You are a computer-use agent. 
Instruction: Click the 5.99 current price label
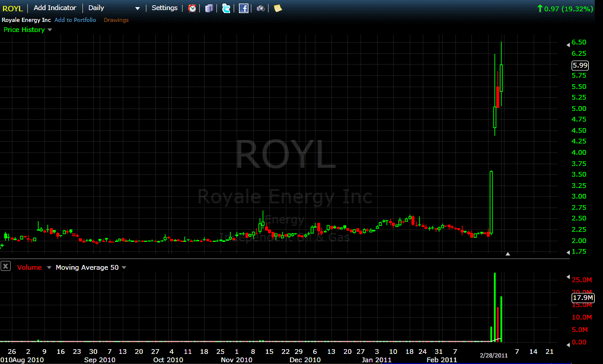[x=580, y=65]
